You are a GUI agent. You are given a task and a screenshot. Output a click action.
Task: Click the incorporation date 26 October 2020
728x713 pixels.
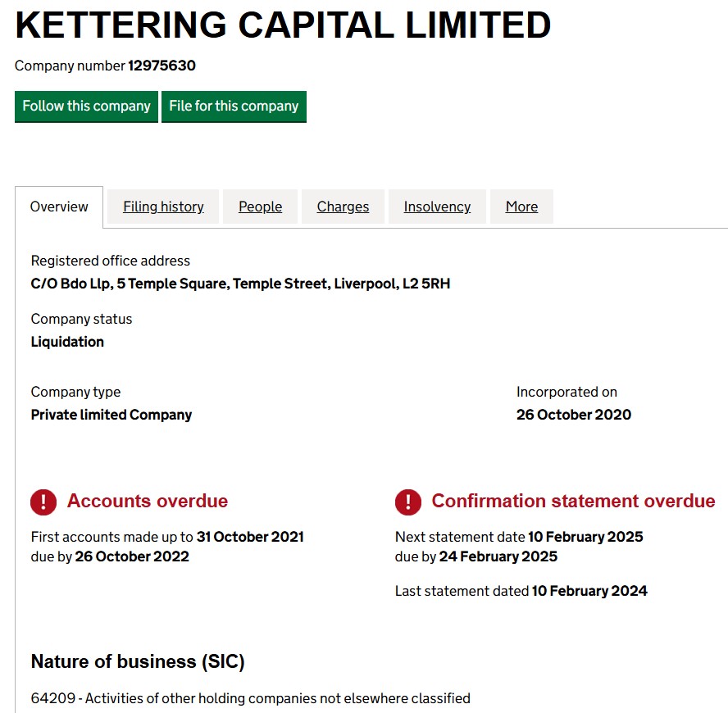573,415
